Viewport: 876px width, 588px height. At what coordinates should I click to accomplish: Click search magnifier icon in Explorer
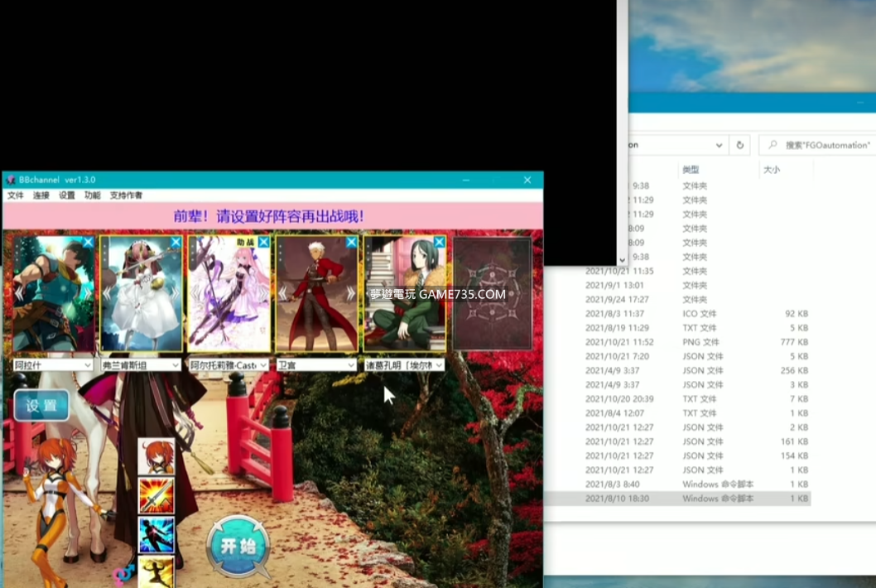[773, 145]
